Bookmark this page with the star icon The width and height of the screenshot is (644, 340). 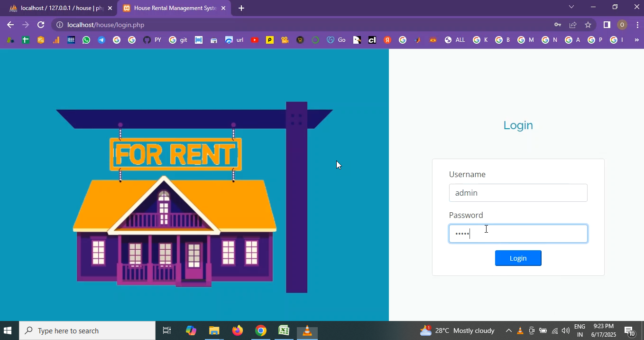pos(588,25)
